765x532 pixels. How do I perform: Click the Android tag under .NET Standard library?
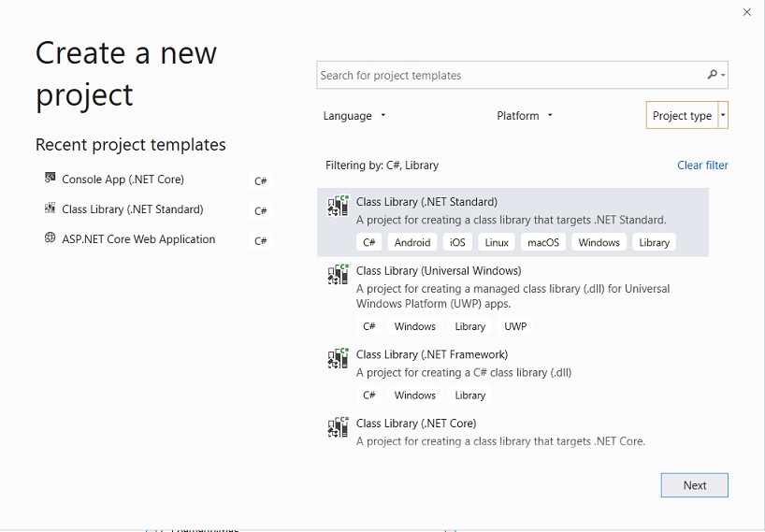pos(412,242)
